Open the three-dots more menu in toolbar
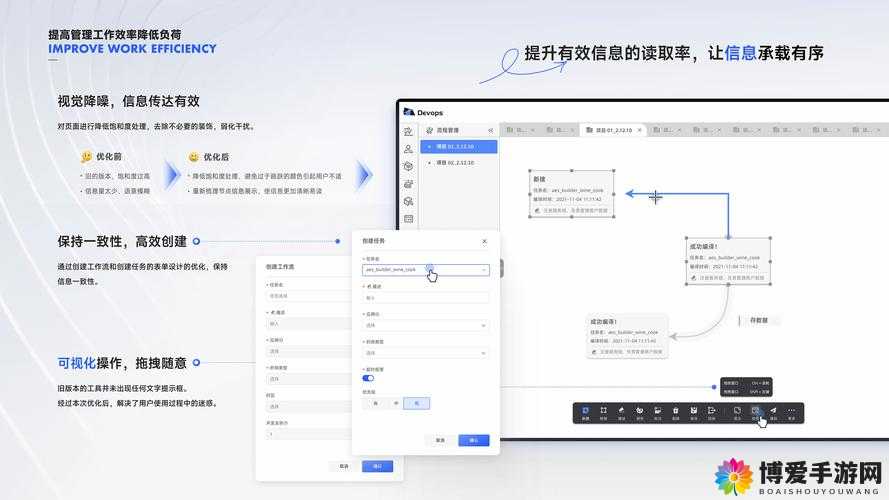 point(791,412)
